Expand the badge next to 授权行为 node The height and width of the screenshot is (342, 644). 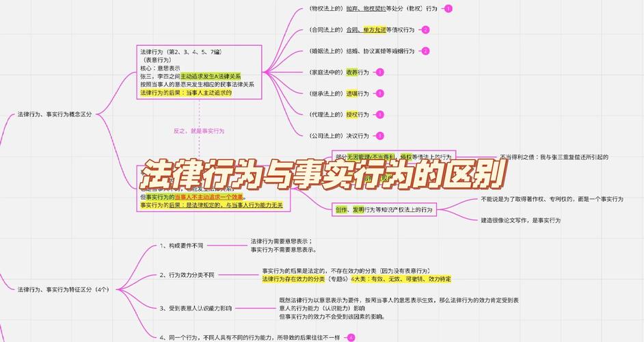tap(380, 115)
